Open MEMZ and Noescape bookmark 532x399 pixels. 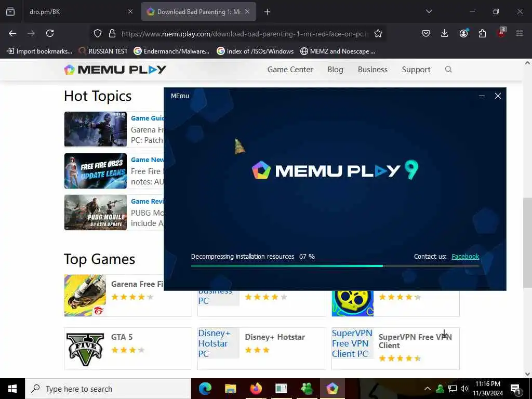338,51
